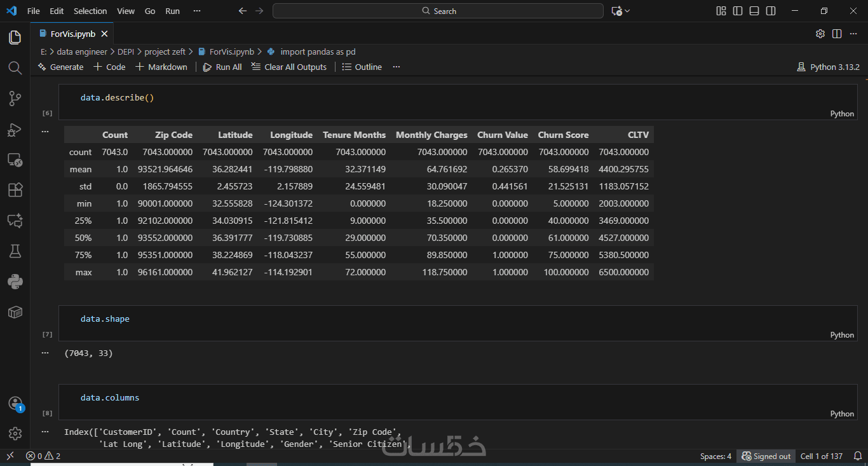Toggle the bottom panel layout button

(754, 11)
